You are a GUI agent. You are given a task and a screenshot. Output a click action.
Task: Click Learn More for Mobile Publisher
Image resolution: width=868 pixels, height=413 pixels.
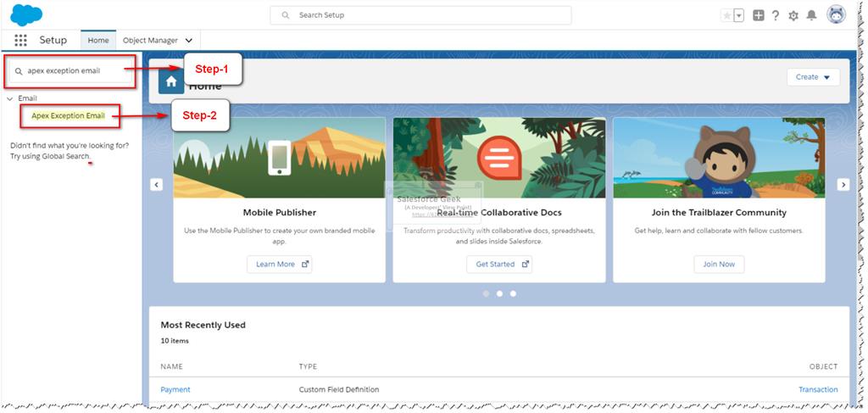280,264
